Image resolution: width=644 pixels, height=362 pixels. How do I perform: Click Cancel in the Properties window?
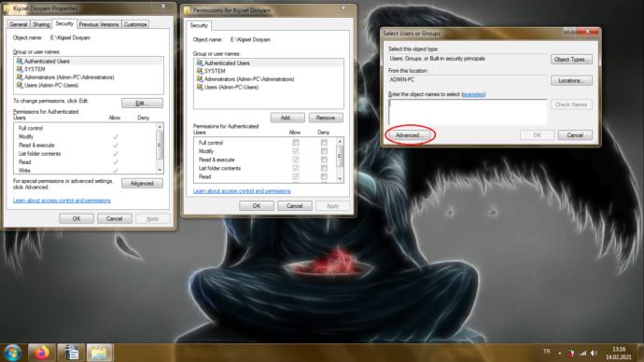tap(115, 218)
